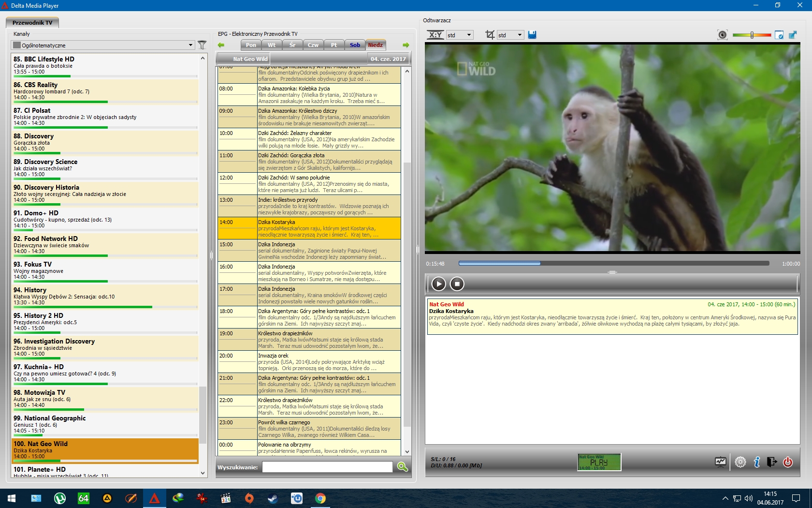
Task: Select channel 86. CBS Reality
Action: click(105, 91)
